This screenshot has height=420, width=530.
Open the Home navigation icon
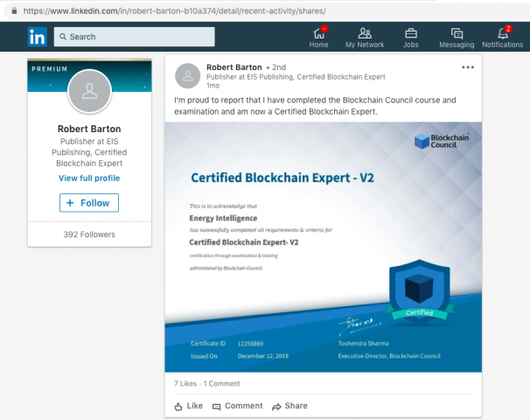(x=319, y=33)
